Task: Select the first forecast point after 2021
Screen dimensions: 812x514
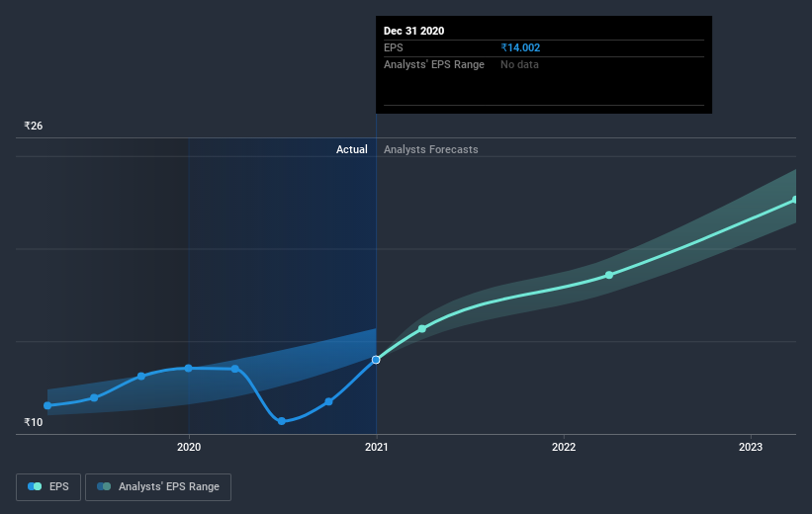Action: 422,329
